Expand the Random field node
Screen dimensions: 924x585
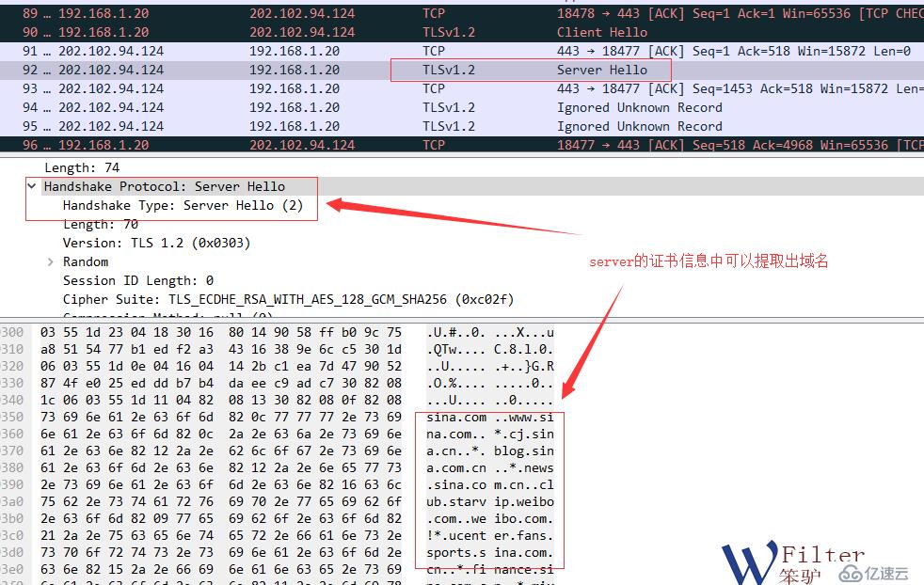point(51,261)
